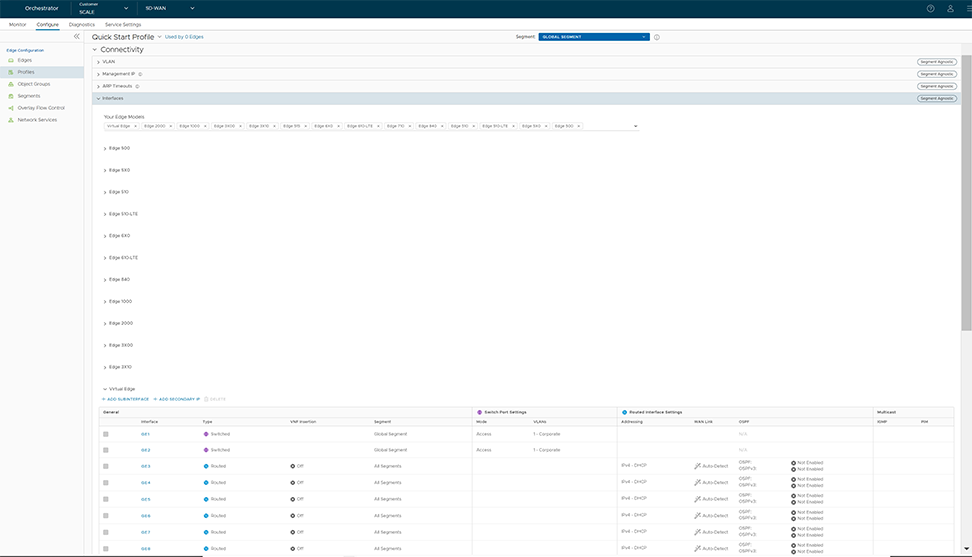
Task: Open the user account icon
Action: point(951,8)
